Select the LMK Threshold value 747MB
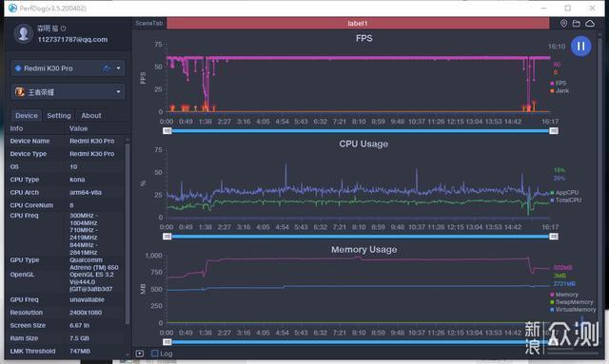609x364 pixels. pos(80,352)
